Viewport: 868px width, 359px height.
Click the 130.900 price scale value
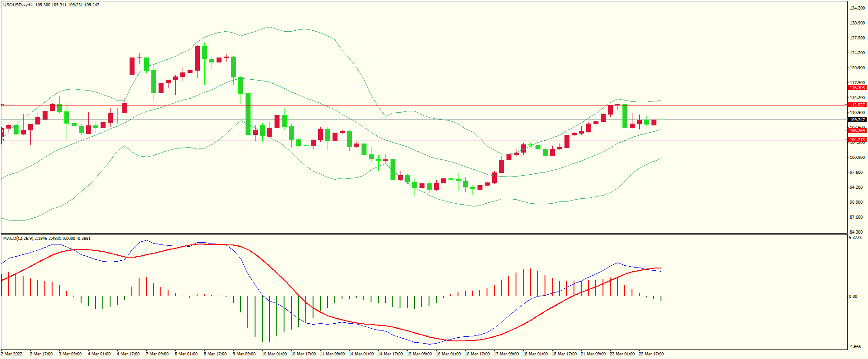click(x=857, y=23)
